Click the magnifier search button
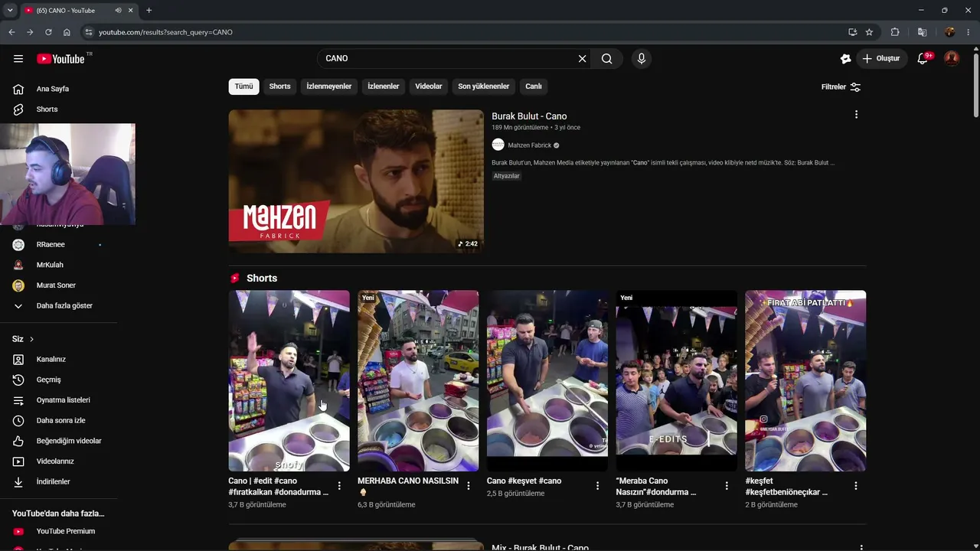The height and width of the screenshot is (551, 980). 606,59
